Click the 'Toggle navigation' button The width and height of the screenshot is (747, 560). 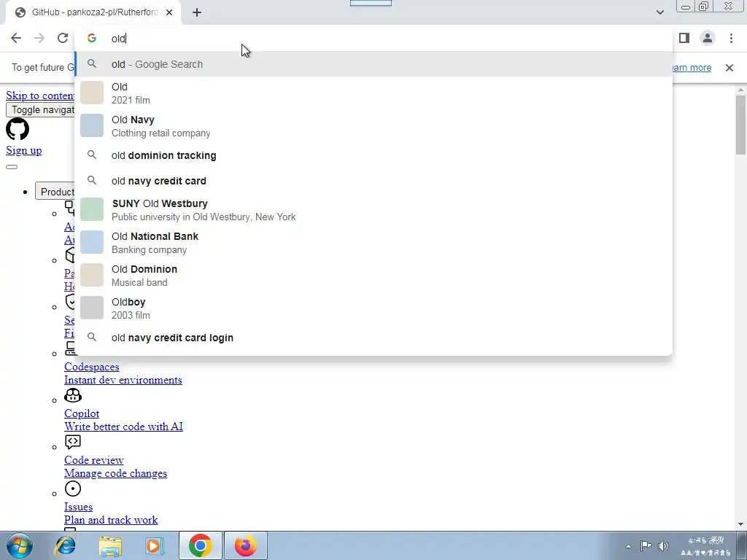tap(41, 110)
